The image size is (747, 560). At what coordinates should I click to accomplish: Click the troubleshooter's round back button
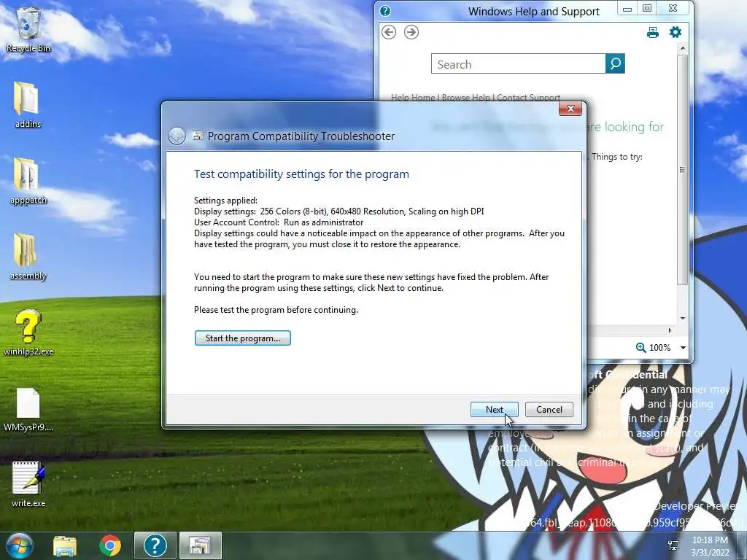[x=177, y=136]
